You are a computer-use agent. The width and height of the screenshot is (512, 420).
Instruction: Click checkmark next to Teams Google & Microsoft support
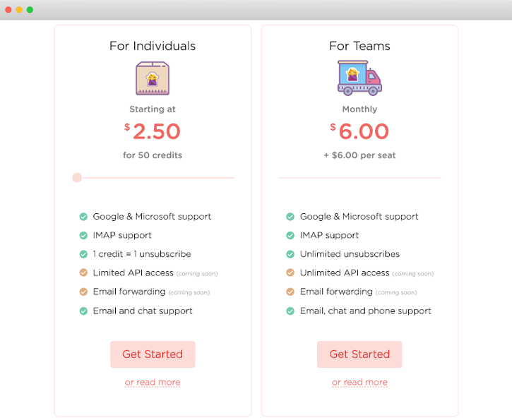290,217
